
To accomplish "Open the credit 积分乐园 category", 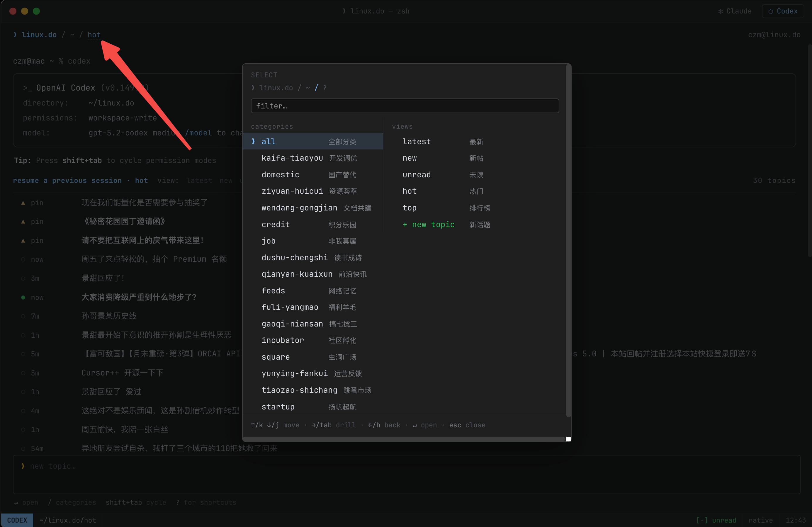I will click(313, 225).
